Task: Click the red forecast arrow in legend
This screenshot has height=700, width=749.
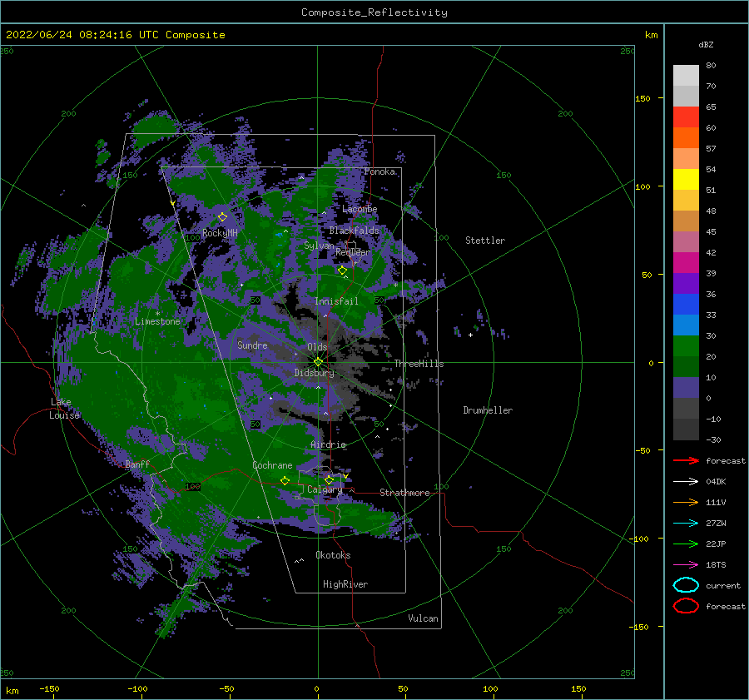Action: [x=686, y=460]
